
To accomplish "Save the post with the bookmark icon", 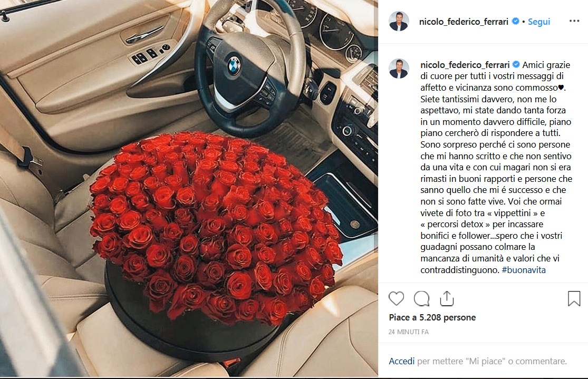I will coord(574,299).
